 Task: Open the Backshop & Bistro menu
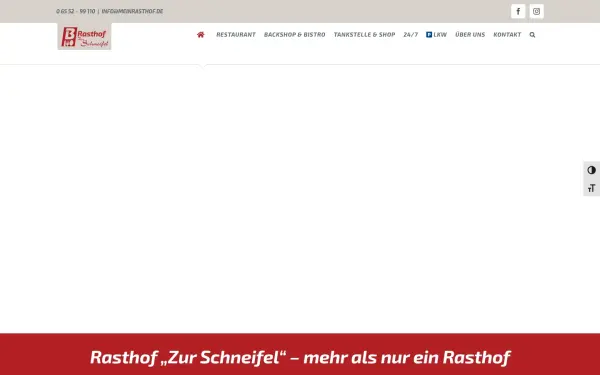[295, 35]
